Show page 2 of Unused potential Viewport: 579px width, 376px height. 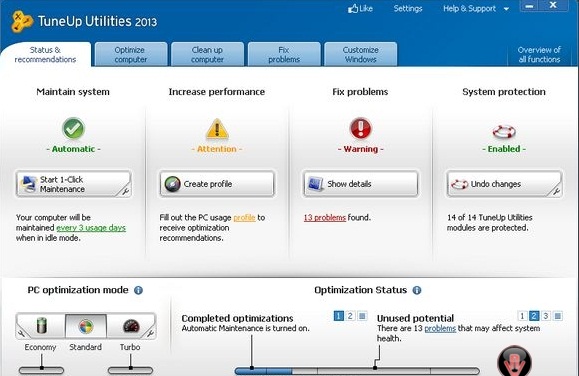coord(534,316)
